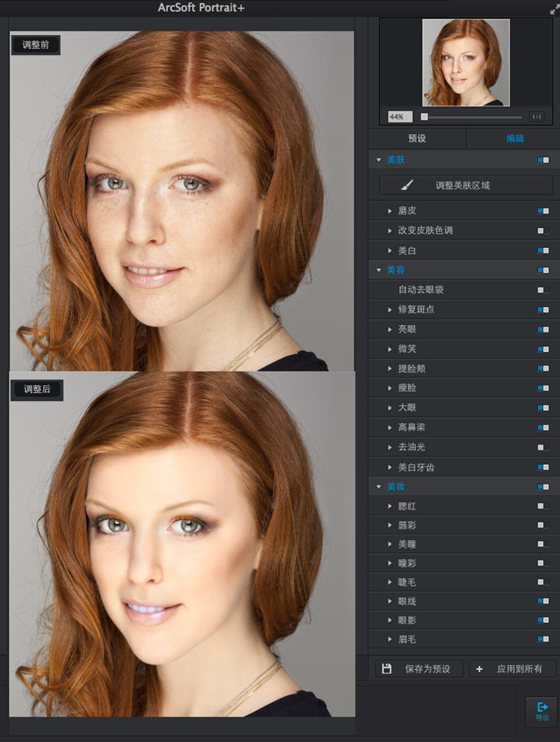This screenshot has height=742, width=560.
Task: Toggle the 修复斑点 switch
Action: coord(543,309)
